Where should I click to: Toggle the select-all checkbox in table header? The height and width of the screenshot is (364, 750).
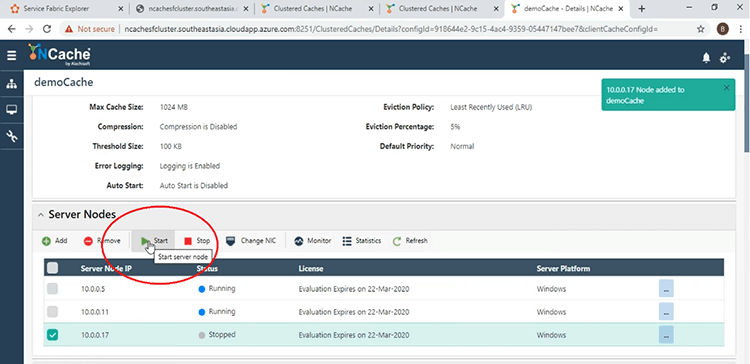click(x=53, y=268)
